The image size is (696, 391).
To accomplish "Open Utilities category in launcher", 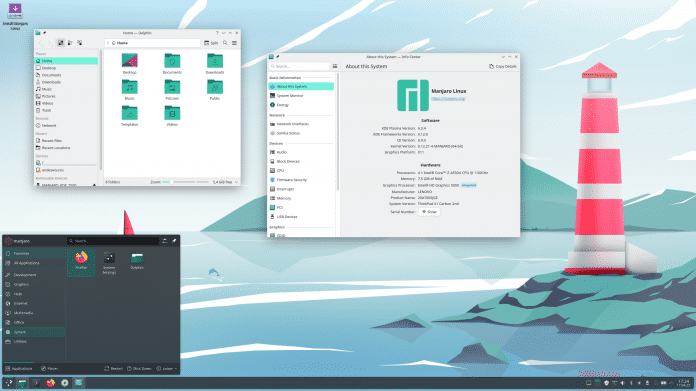I will point(34,342).
